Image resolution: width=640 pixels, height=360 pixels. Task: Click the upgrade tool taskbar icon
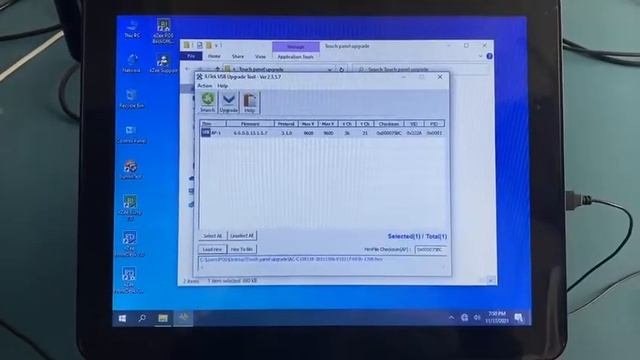184,317
